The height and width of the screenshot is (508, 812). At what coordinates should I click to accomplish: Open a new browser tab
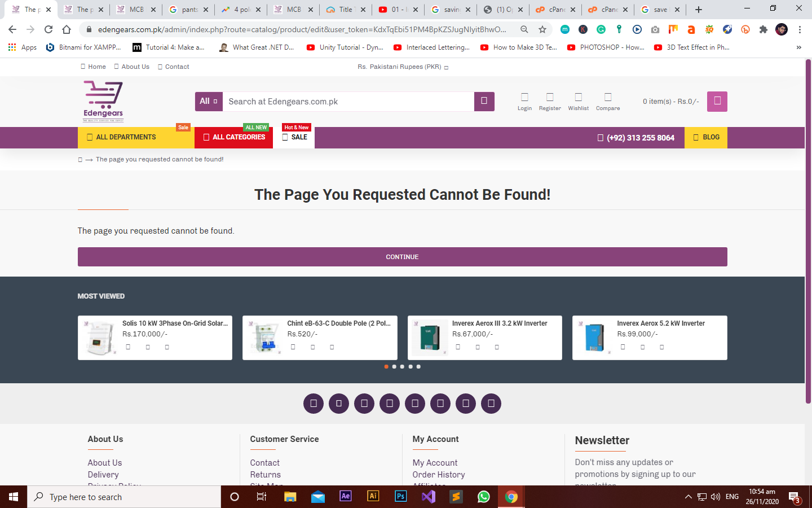tap(699, 10)
